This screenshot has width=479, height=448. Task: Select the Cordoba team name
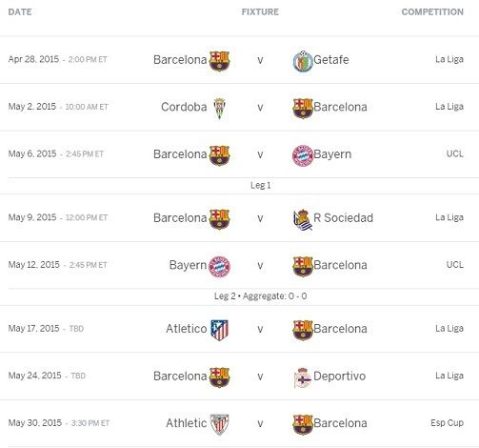click(x=184, y=107)
